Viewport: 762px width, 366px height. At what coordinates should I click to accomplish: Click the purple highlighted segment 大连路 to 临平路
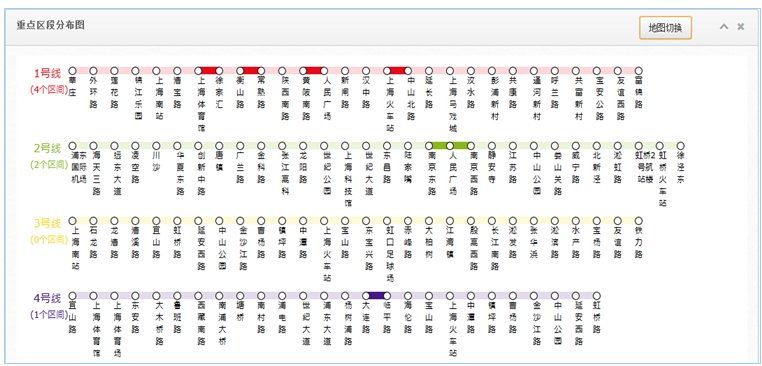click(377, 295)
